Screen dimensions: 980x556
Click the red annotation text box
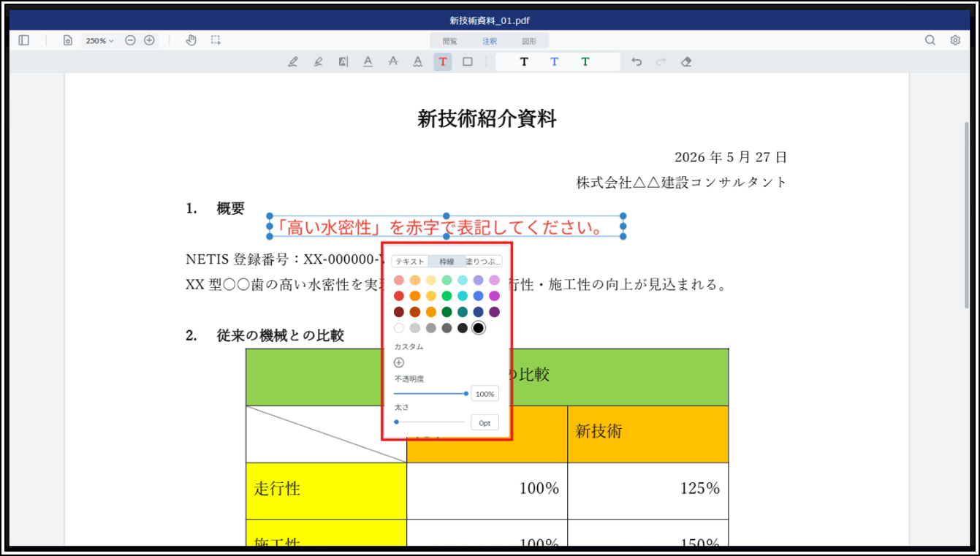point(447,226)
